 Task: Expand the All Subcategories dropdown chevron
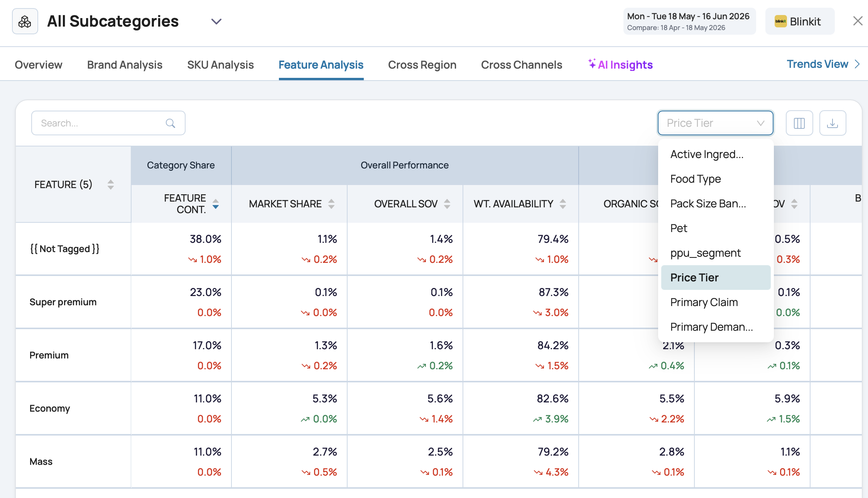pyautogui.click(x=216, y=22)
